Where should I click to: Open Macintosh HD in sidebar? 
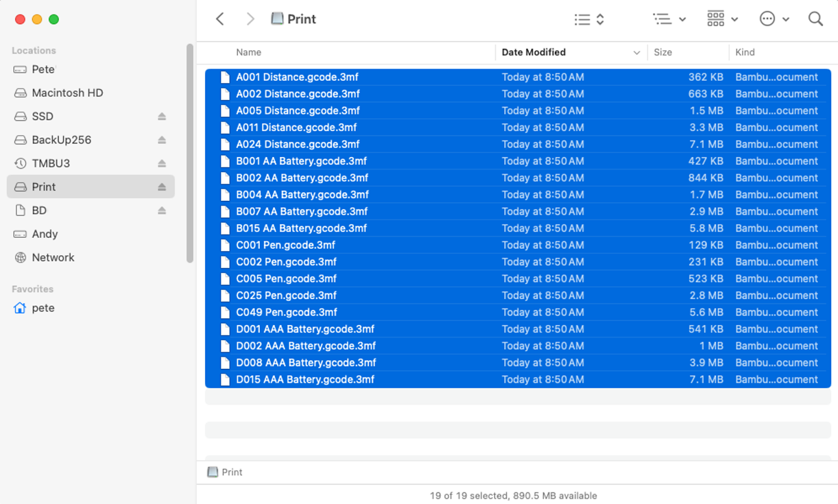(67, 93)
